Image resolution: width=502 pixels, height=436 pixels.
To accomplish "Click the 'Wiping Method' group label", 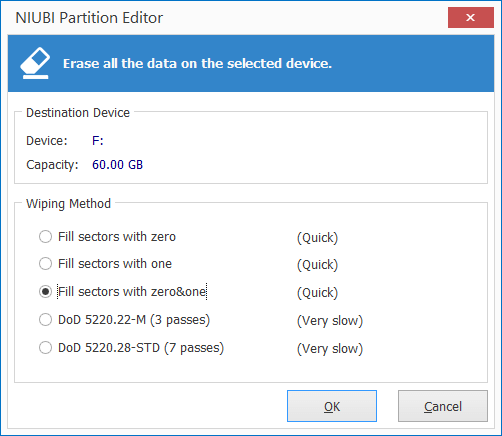I will tap(68, 204).
